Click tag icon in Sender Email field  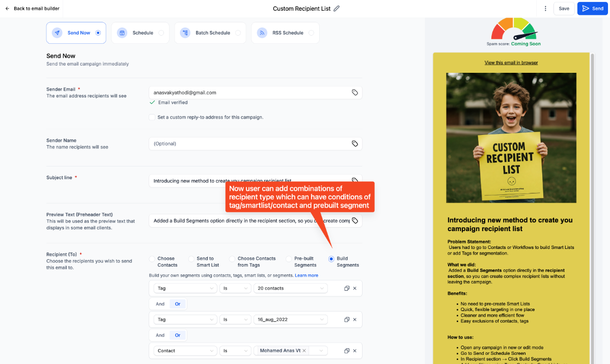click(x=355, y=93)
